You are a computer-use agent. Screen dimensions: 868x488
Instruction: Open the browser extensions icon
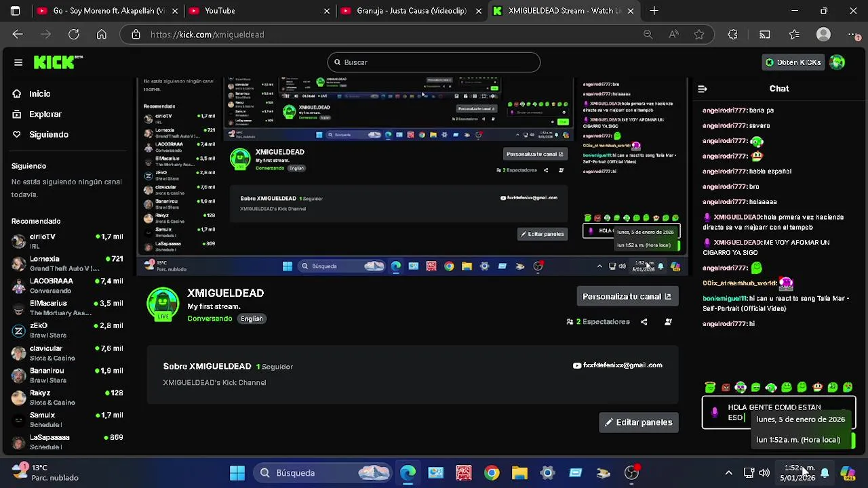click(732, 35)
